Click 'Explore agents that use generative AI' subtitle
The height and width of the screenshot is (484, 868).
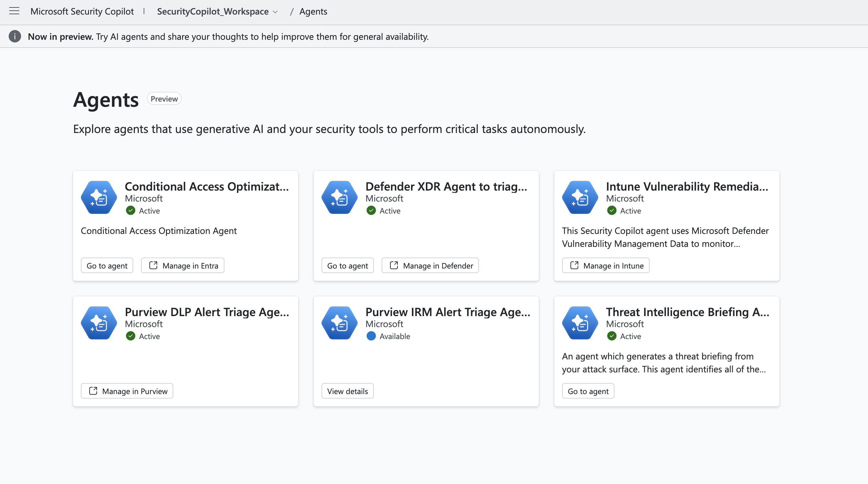(x=329, y=129)
